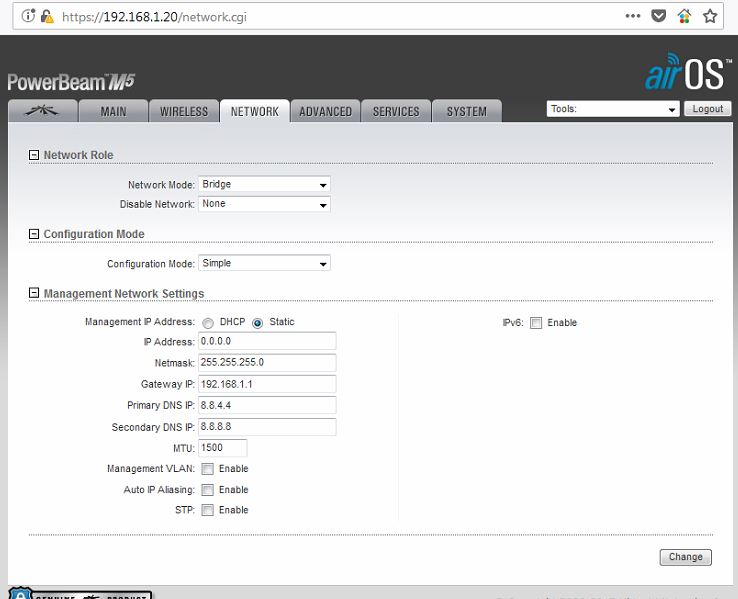
Task: Enable Auto IP Aliasing checkbox
Action: pyautogui.click(x=208, y=490)
